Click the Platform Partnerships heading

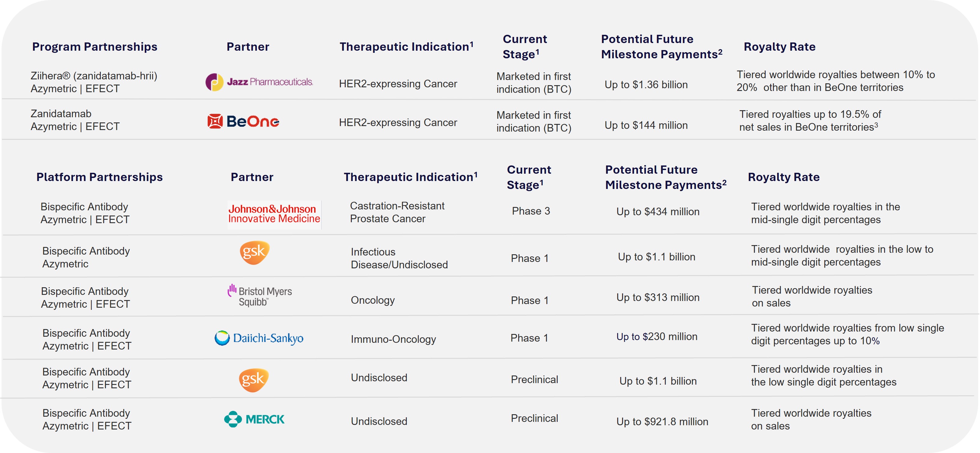point(99,177)
